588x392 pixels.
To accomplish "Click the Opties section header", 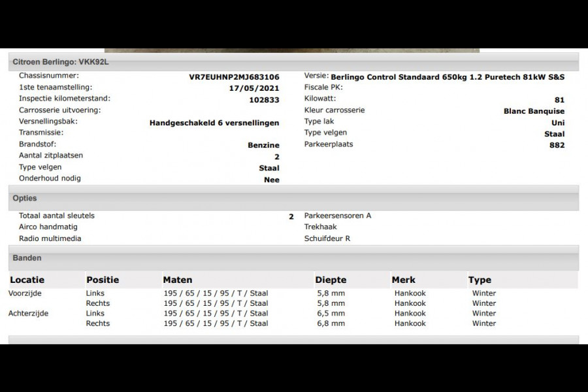I will pyautogui.click(x=293, y=199).
